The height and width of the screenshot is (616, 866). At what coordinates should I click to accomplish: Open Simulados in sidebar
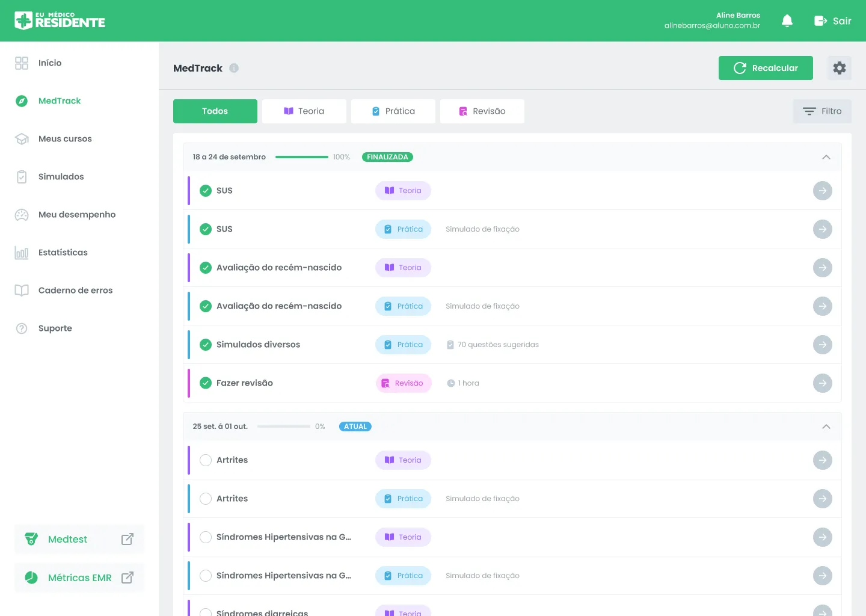pos(61,177)
